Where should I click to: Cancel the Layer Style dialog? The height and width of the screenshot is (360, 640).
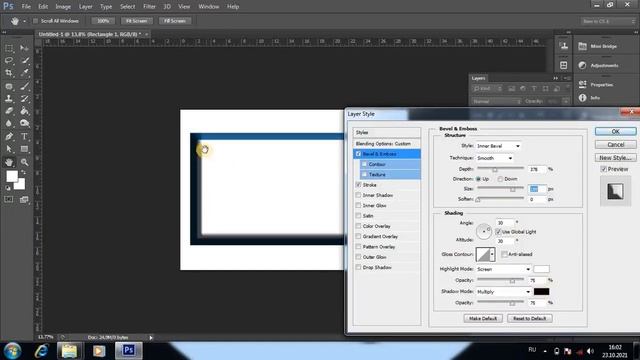(616, 144)
